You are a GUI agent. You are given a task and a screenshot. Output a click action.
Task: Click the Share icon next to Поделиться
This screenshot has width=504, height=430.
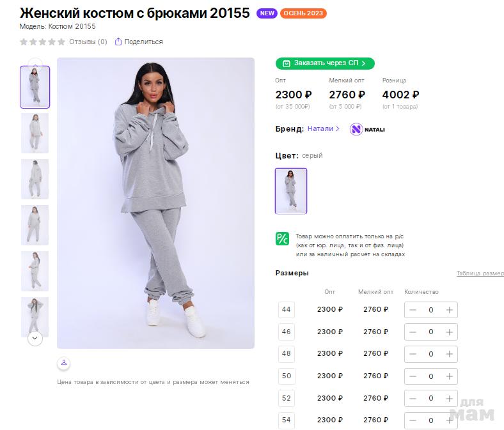(118, 42)
